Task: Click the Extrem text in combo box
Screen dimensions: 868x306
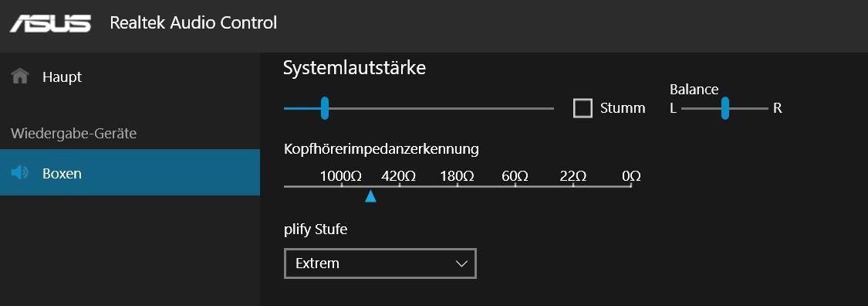Action: click(317, 263)
